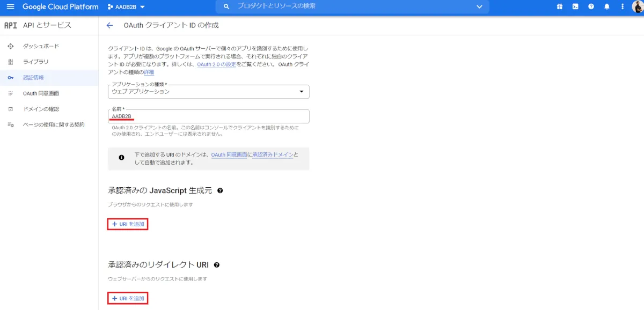Click the 承認済みのリダイレクト URI heading

pyautogui.click(x=158, y=265)
